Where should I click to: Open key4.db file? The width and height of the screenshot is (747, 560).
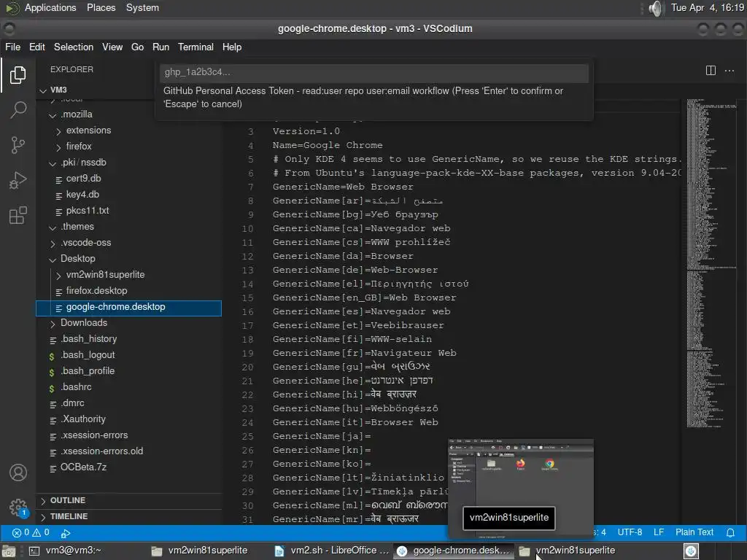pyautogui.click(x=82, y=195)
